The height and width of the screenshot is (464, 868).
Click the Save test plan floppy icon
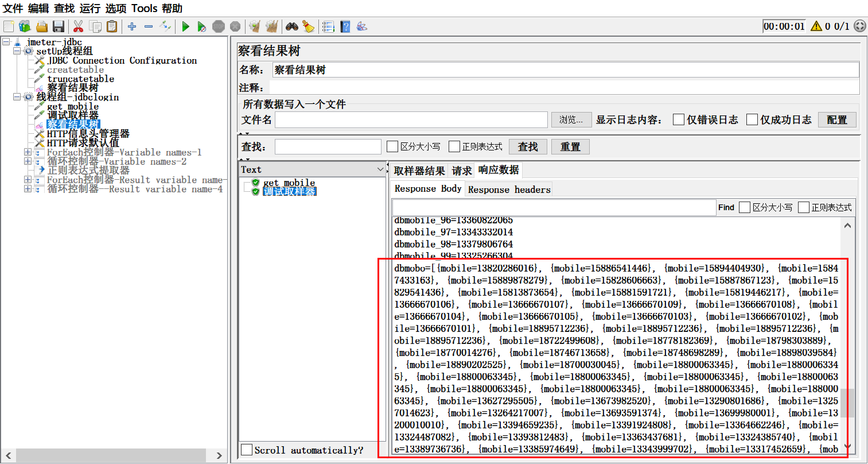(x=58, y=26)
